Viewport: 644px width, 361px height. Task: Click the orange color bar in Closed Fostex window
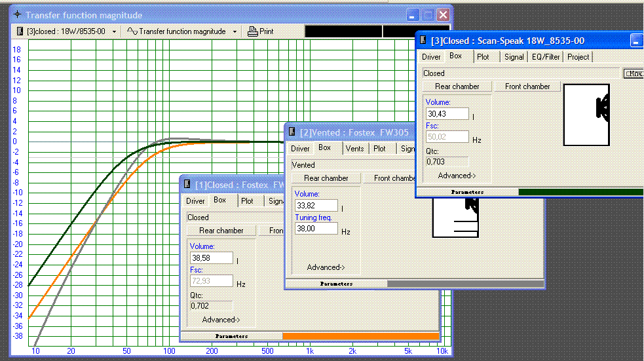tap(360, 336)
